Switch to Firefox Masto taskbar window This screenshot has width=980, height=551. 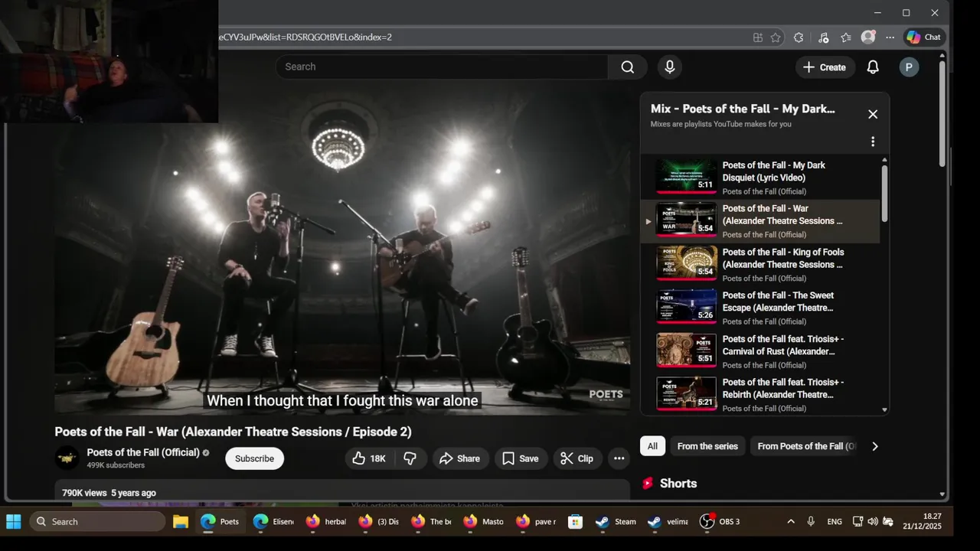pyautogui.click(x=483, y=522)
